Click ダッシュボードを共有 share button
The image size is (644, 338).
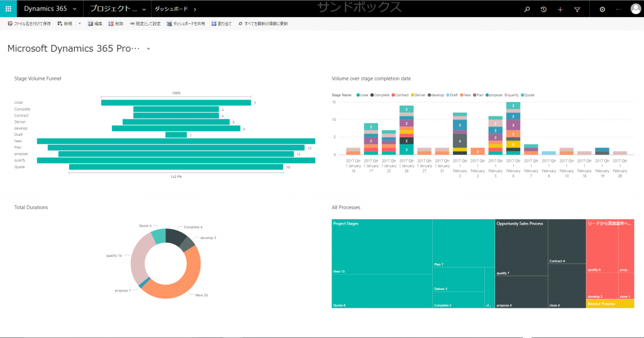tap(186, 24)
